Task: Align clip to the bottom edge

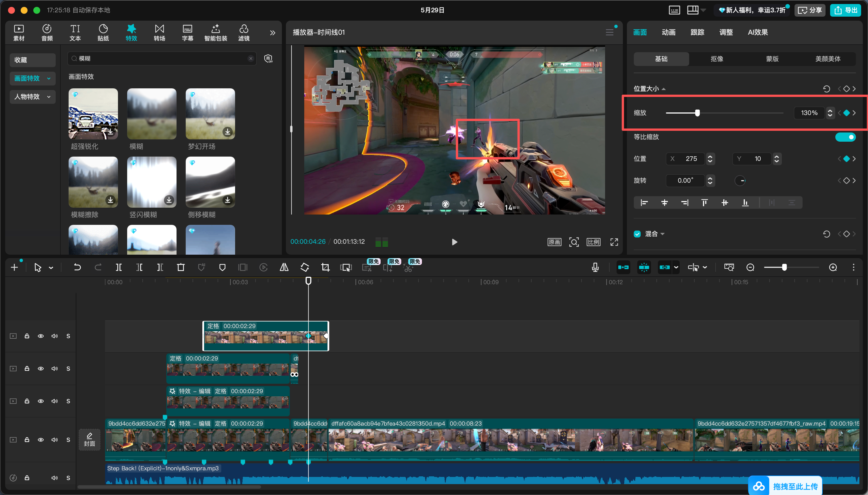Action: tap(745, 203)
